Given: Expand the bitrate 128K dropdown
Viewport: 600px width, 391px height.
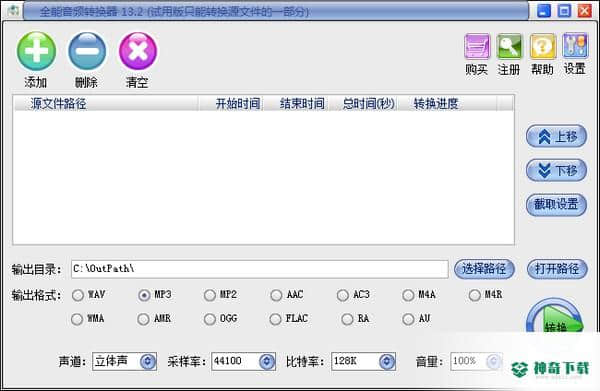Looking at the screenshot, I should pyautogui.click(x=387, y=361).
